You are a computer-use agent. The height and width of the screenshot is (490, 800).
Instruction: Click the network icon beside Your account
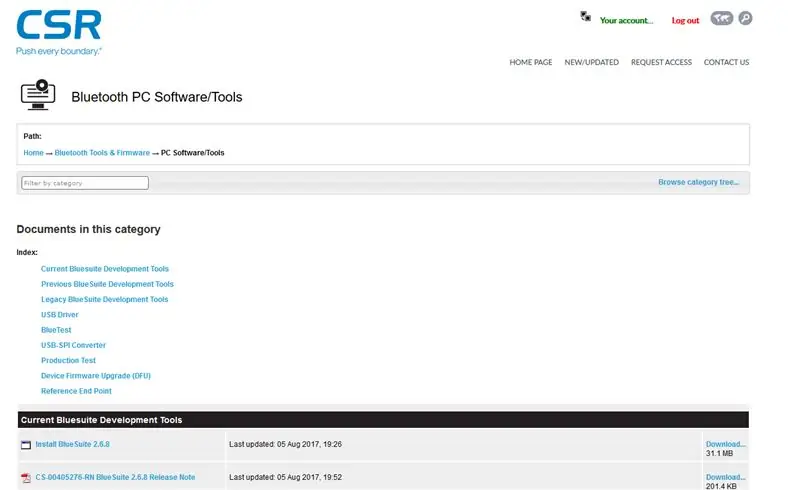[585, 17]
